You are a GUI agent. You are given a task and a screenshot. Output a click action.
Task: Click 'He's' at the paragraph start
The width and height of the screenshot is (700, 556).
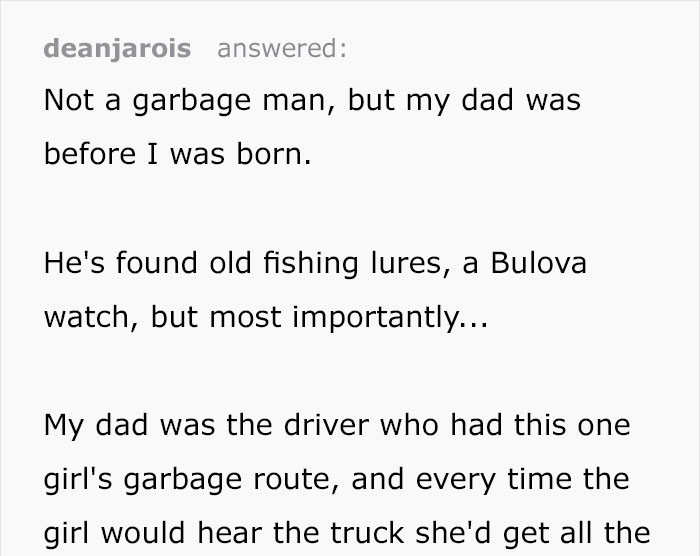[x=76, y=264]
